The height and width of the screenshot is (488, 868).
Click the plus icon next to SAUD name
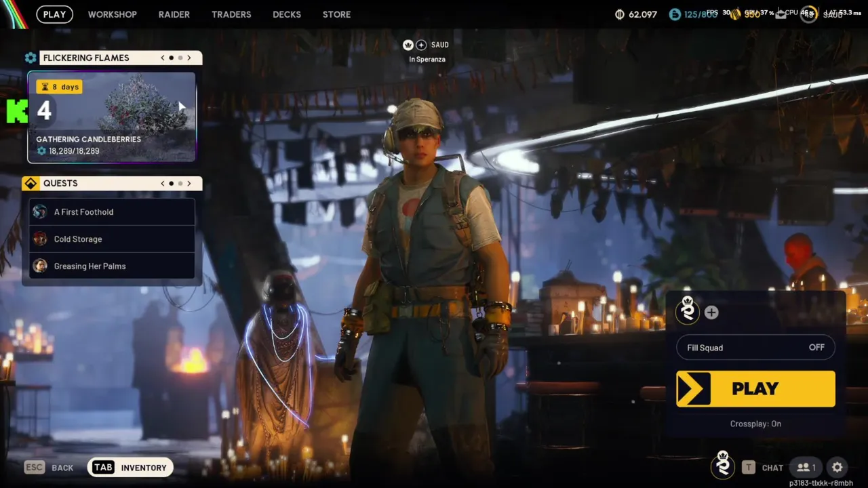421,45
